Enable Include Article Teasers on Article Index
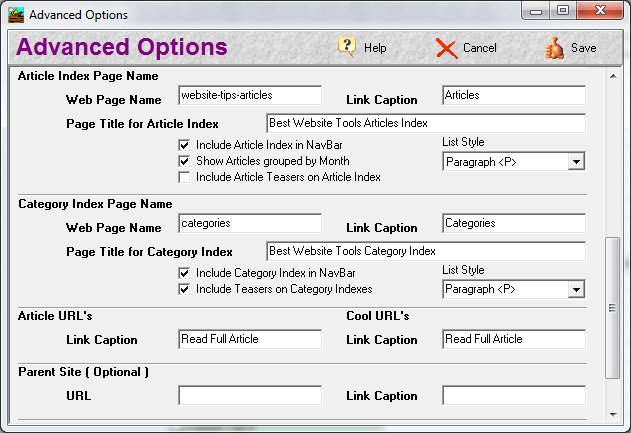The height and width of the screenshot is (433, 631). coord(184,177)
